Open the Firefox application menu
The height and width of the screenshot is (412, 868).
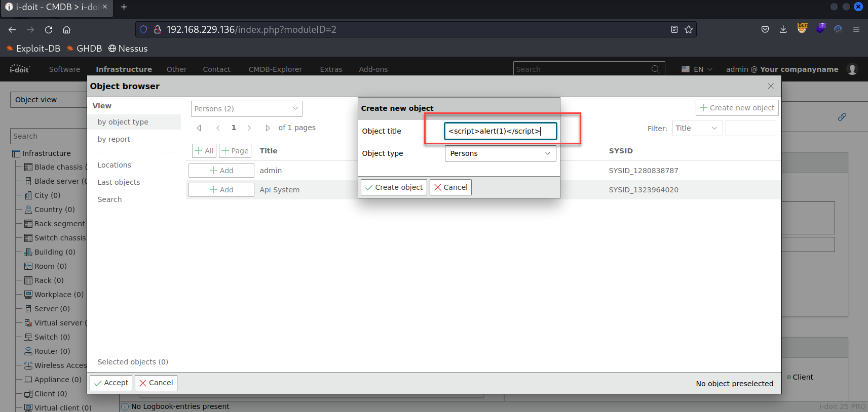click(856, 29)
